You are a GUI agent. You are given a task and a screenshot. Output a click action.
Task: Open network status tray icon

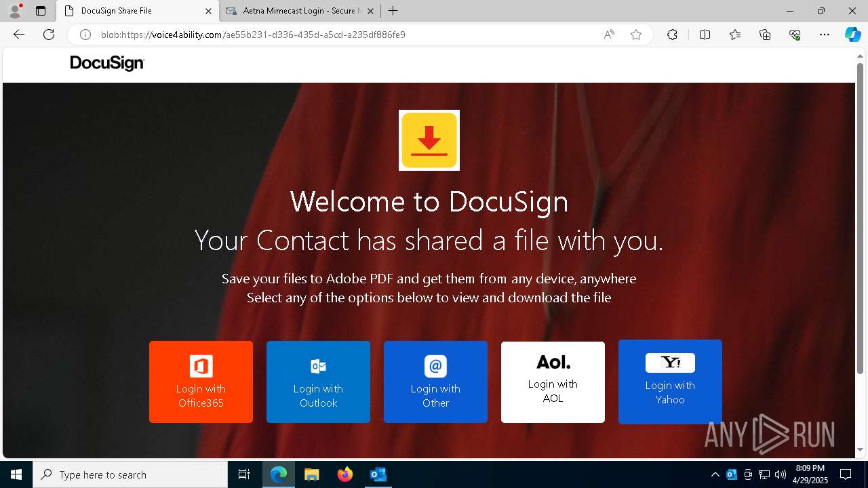(764, 474)
